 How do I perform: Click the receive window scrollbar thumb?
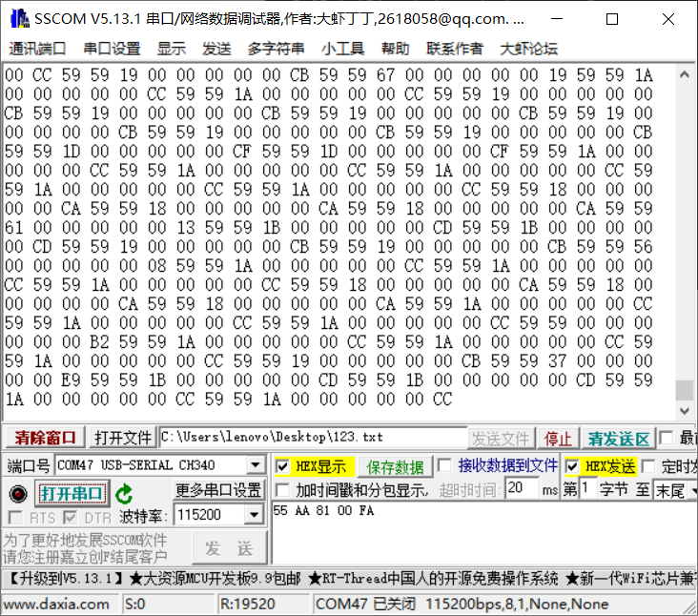pos(685,390)
